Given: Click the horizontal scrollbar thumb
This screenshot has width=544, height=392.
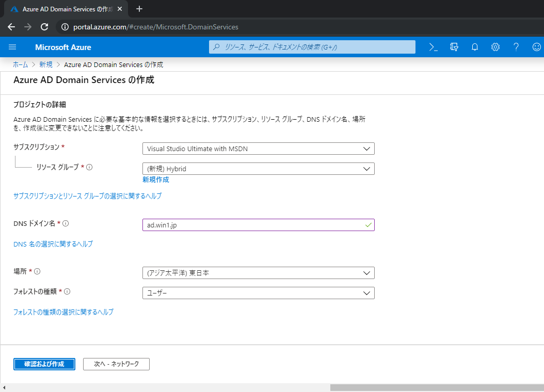Looking at the screenshot, I should [x=437, y=387].
